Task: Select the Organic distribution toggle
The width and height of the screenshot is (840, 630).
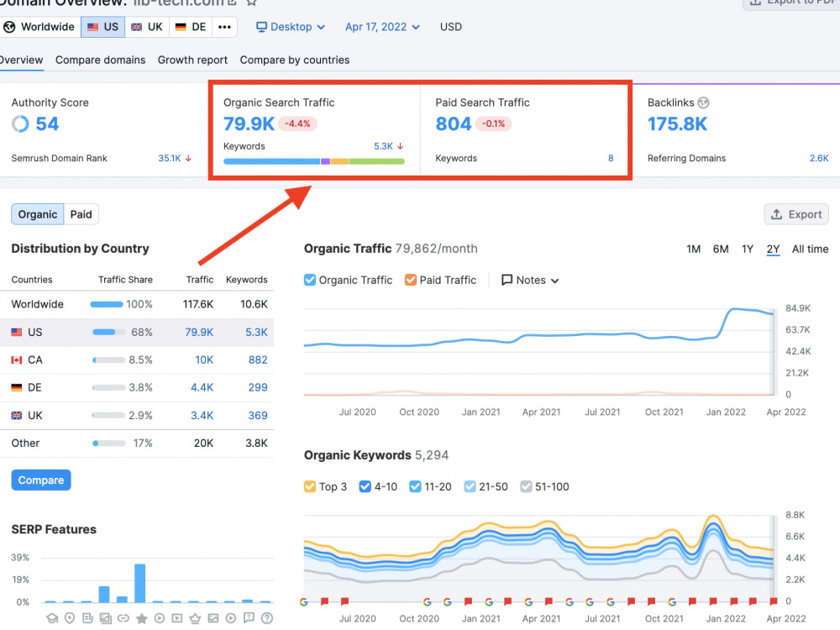Action: (38, 214)
